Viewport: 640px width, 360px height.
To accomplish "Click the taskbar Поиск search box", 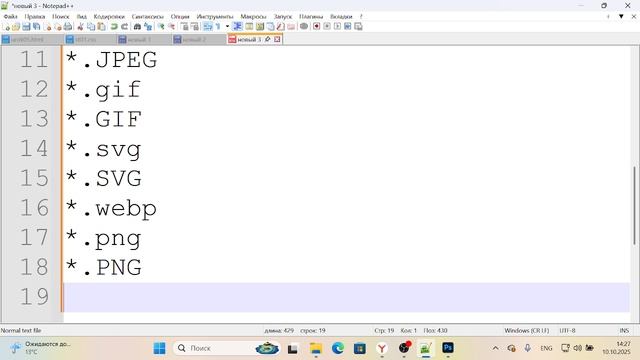I will pyautogui.click(x=227, y=348).
